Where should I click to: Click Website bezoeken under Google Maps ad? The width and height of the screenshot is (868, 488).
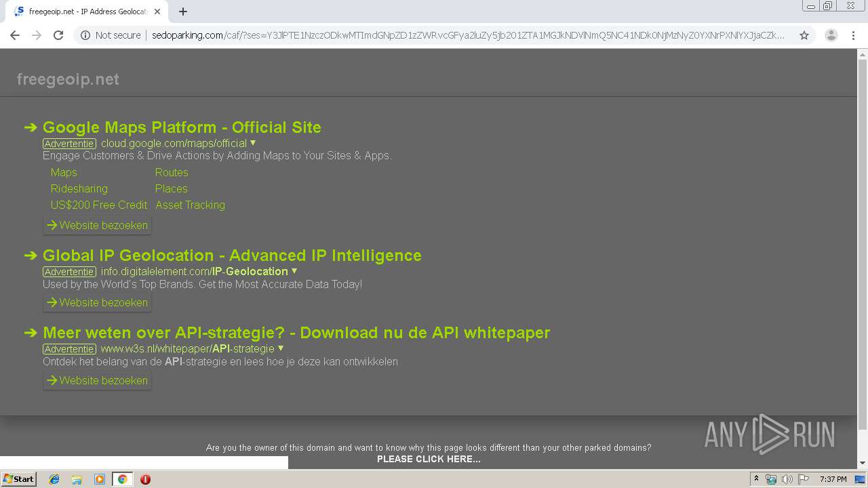click(97, 225)
